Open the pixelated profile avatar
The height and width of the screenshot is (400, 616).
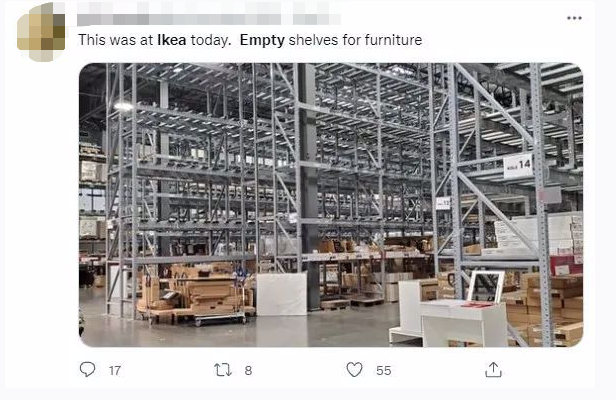tap(41, 32)
